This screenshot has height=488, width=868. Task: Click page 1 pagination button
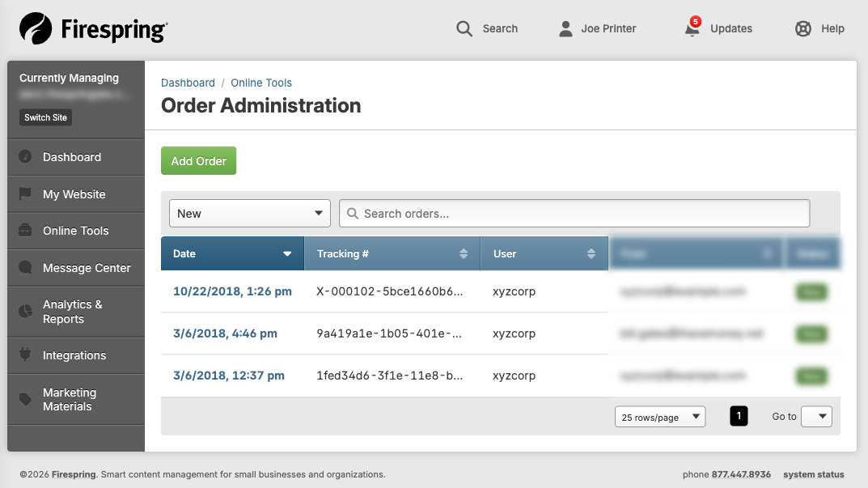pyautogui.click(x=739, y=416)
